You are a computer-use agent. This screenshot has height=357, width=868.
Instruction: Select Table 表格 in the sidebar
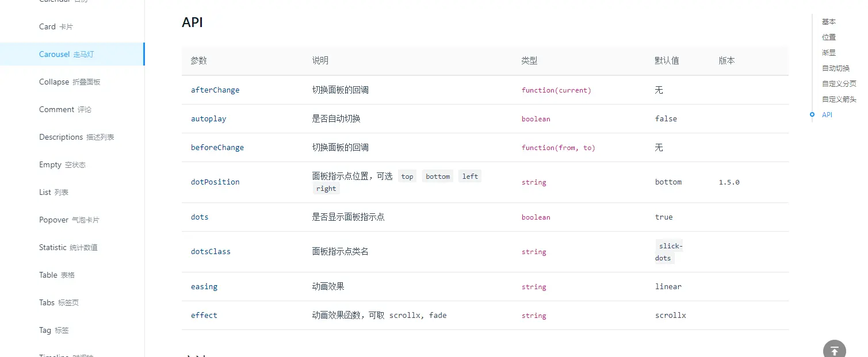coord(57,275)
